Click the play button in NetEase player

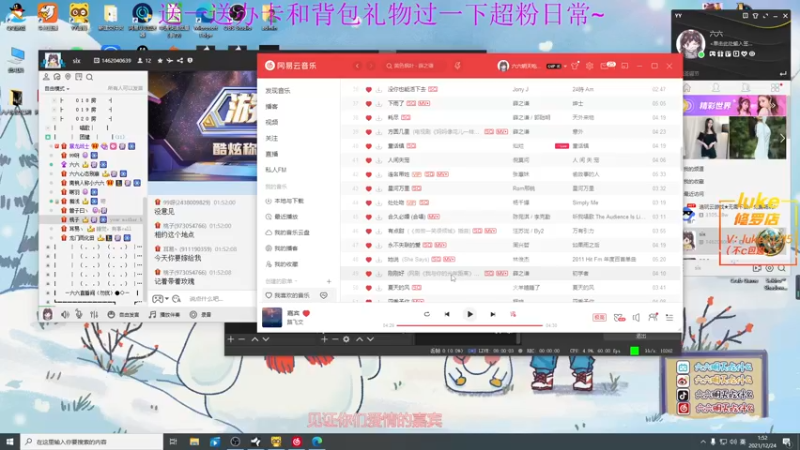(x=470, y=314)
